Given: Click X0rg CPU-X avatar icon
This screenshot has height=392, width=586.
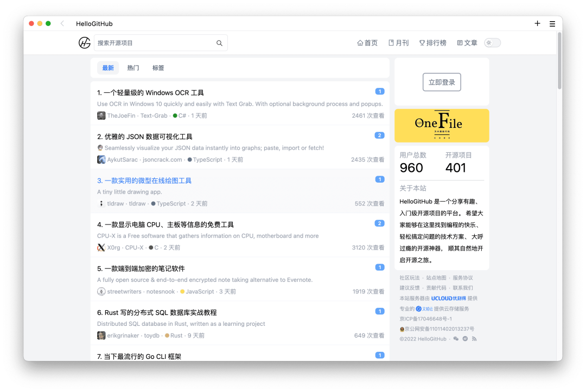Looking at the screenshot, I should (x=101, y=248).
